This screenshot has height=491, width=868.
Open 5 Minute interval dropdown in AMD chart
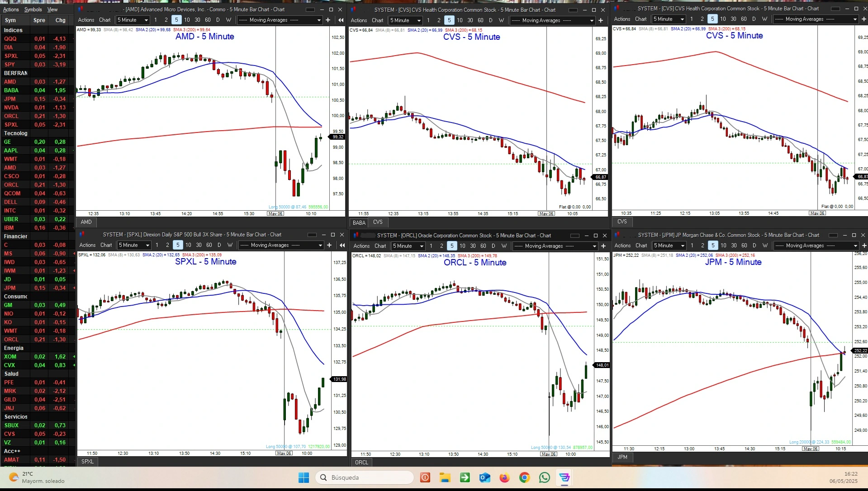pyautogui.click(x=133, y=20)
